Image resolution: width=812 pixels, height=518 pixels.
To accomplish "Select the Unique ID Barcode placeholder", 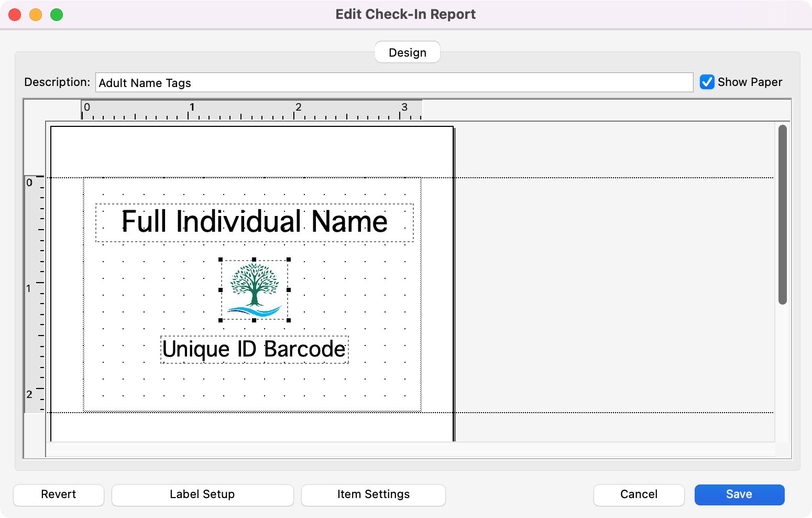I will (x=254, y=349).
